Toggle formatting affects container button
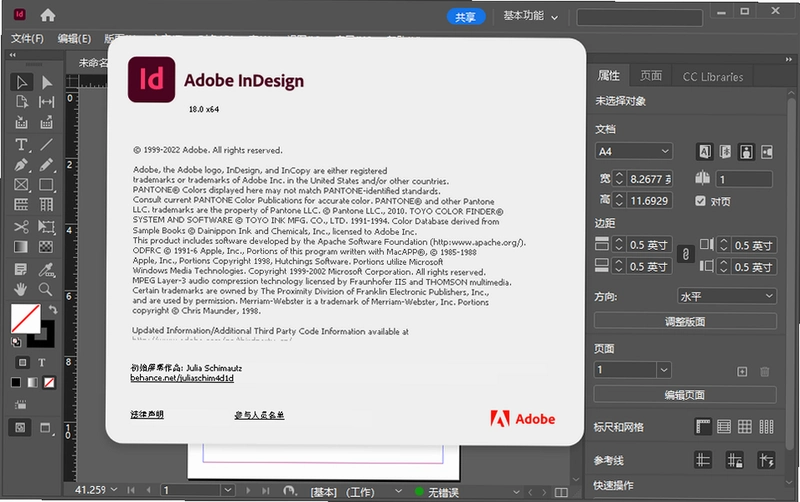This screenshot has width=800, height=502. (x=22, y=362)
